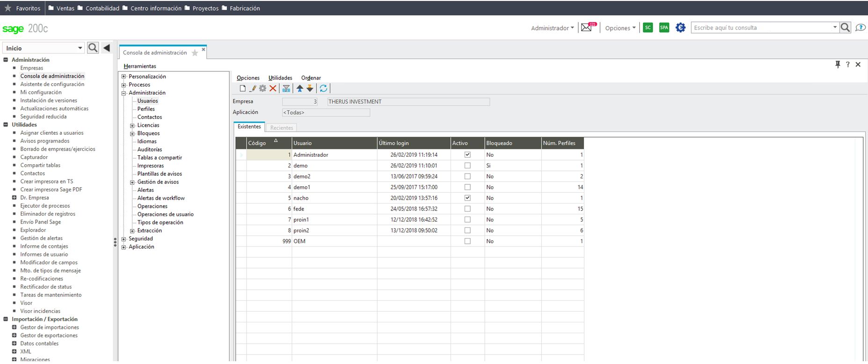Toggle the Activo checkbox for nacho
The width and height of the screenshot is (868, 364).
(467, 197)
